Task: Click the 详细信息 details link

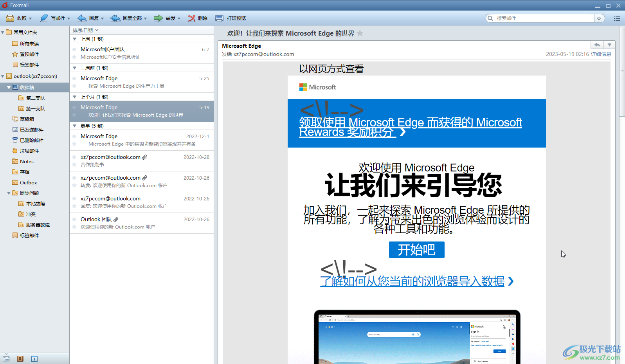Action: point(601,54)
